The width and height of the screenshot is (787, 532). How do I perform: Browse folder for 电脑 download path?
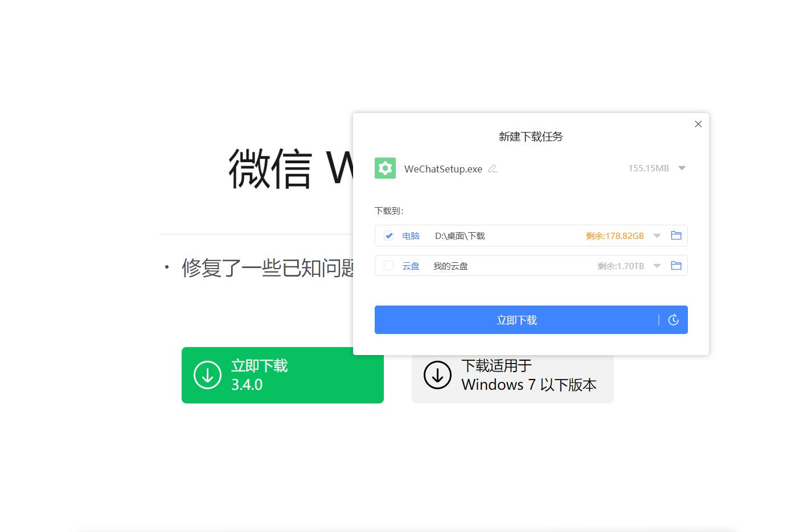(676, 236)
